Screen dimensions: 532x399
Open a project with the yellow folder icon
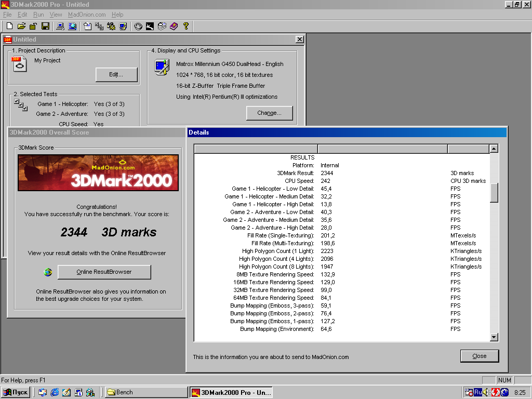pyautogui.click(x=21, y=26)
